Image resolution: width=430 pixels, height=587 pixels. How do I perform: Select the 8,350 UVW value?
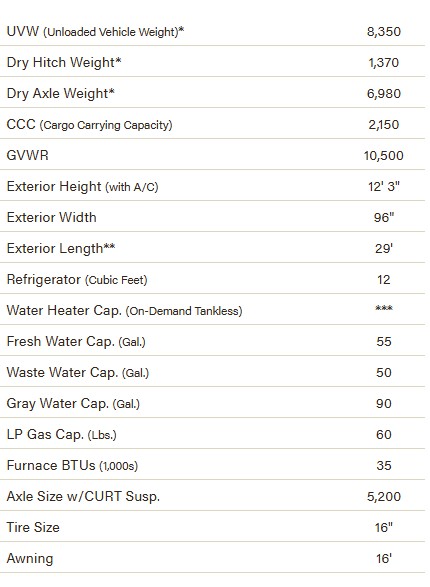384,31
